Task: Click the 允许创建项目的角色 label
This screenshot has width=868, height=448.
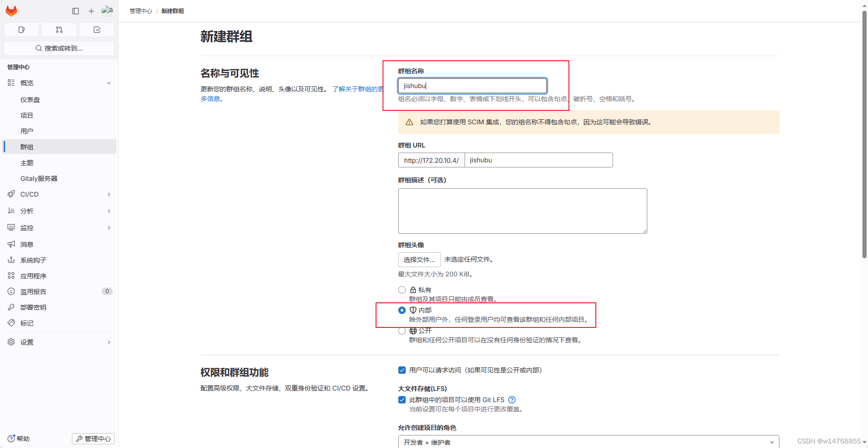Action: pos(427,428)
